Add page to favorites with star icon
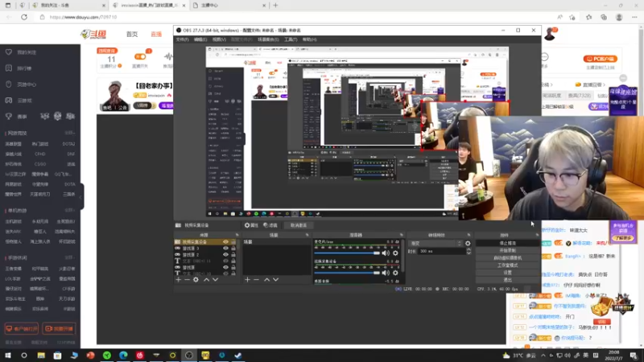 tap(572, 17)
